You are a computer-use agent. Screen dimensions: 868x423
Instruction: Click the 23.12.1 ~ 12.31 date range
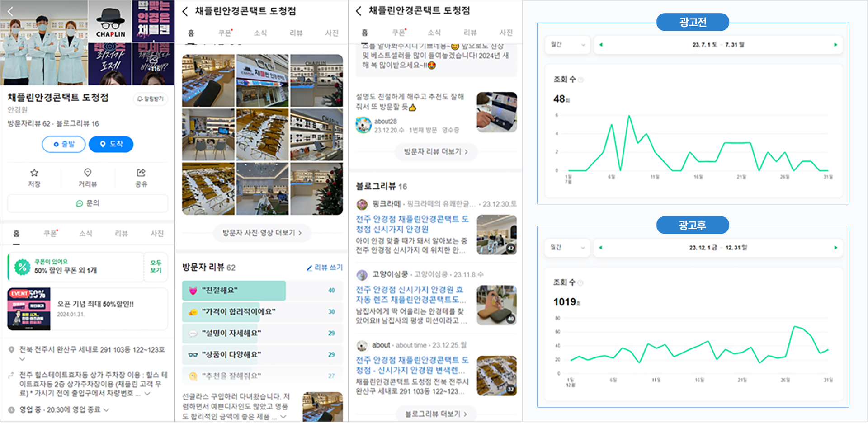tap(718, 248)
